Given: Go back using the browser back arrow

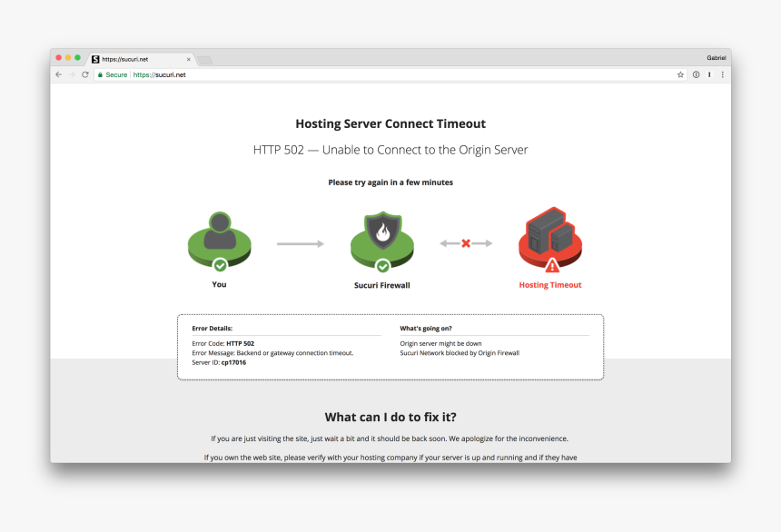Looking at the screenshot, I should tap(59, 74).
